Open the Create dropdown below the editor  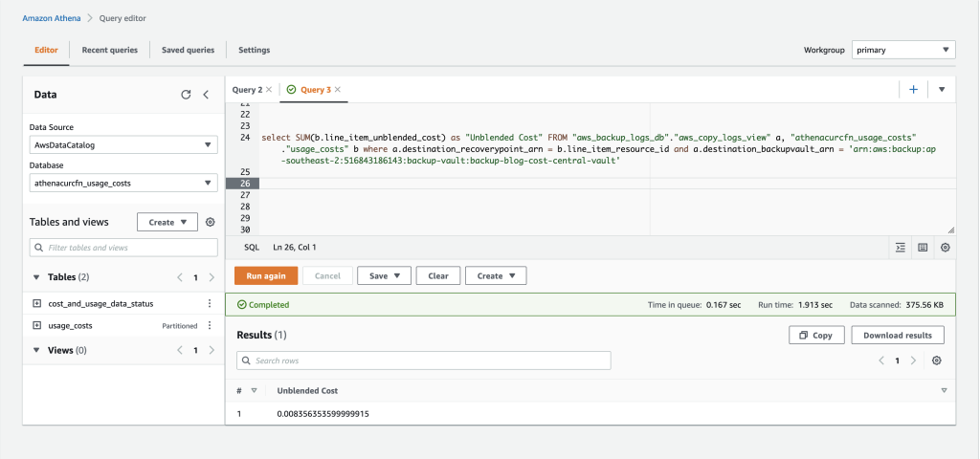pos(496,275)
